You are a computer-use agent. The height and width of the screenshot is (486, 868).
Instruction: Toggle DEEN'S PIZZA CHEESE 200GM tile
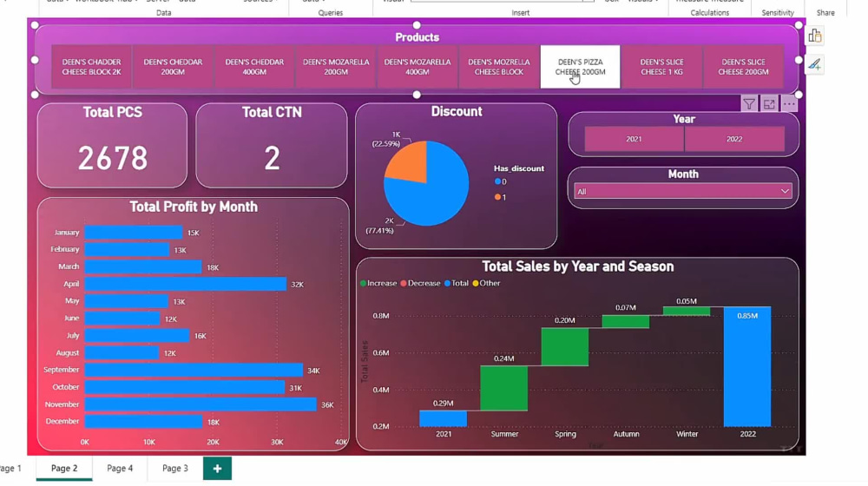(580, 67)
